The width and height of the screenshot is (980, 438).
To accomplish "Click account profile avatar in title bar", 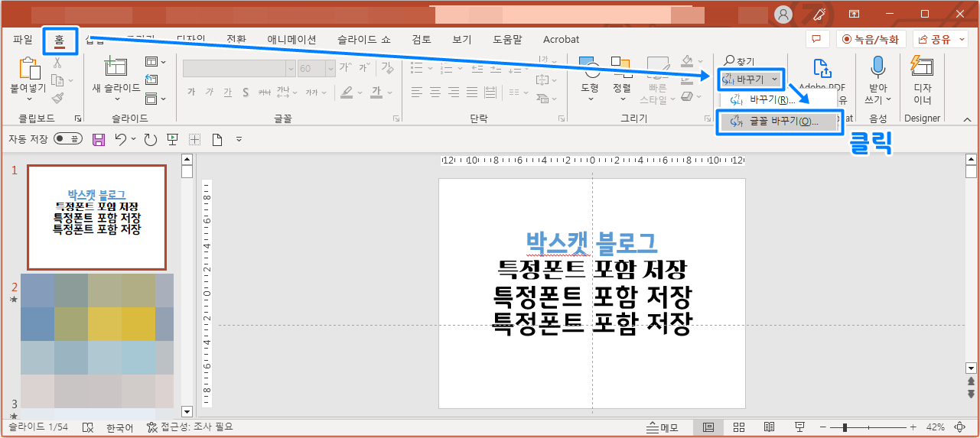I will [x=783, y=14].
